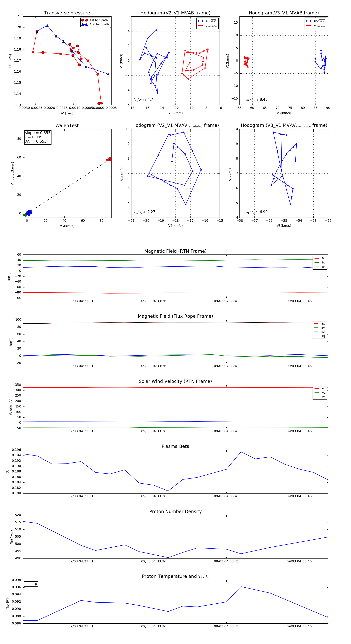Click "09/03 04:33:36" tick under Magnetic Field RTN plot
Viewport: 351px width, 644px height.
click(154, 301)
